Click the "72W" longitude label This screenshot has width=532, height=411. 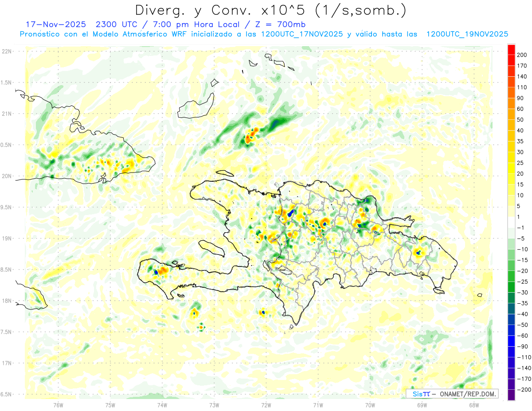(x=266, y=404)
